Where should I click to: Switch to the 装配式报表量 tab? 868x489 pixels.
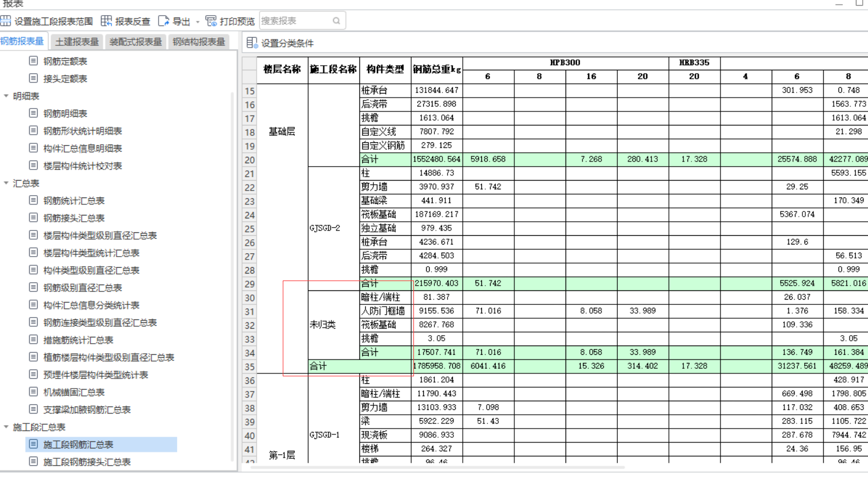pos(135,42)
